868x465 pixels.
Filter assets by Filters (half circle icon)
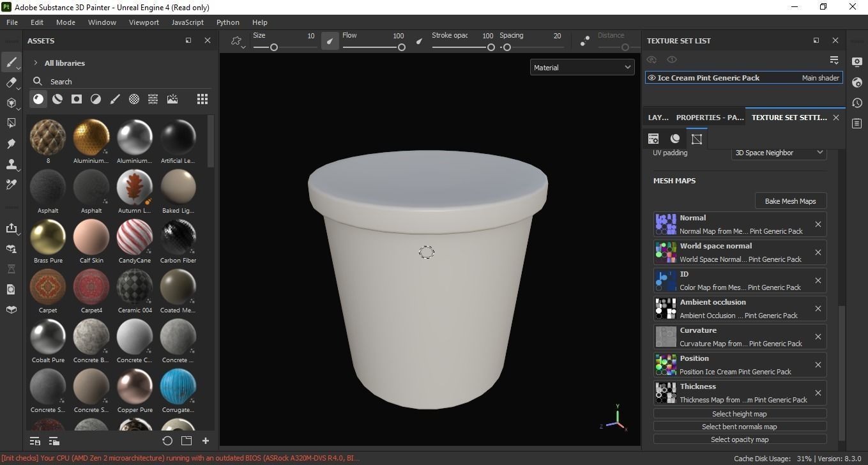(x=96, y=99)
